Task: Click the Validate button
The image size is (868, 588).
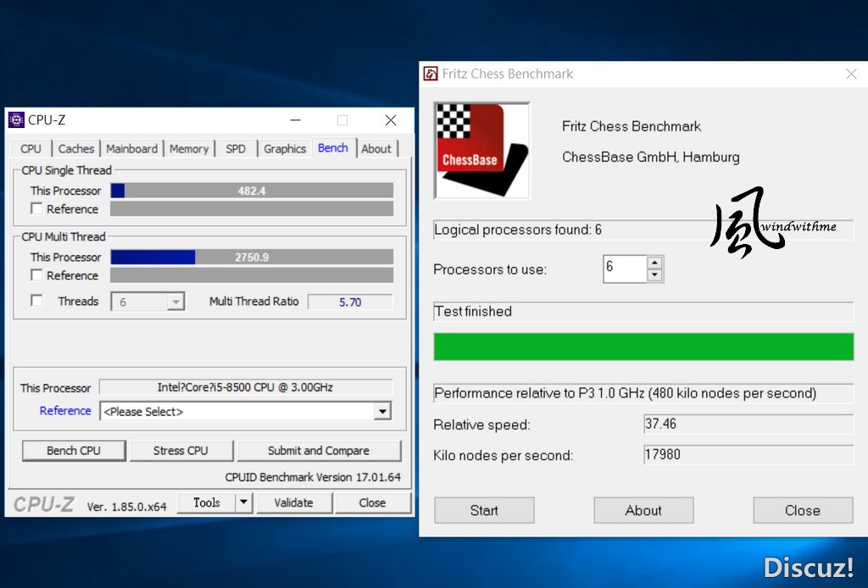Action: [294, 502]
